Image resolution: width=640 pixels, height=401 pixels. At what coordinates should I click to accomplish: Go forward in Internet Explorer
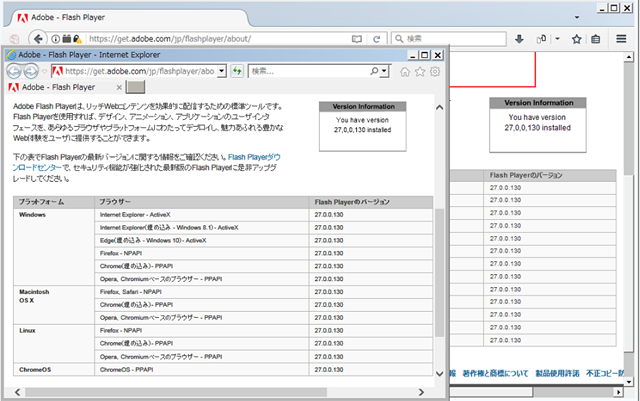(31, 71)
